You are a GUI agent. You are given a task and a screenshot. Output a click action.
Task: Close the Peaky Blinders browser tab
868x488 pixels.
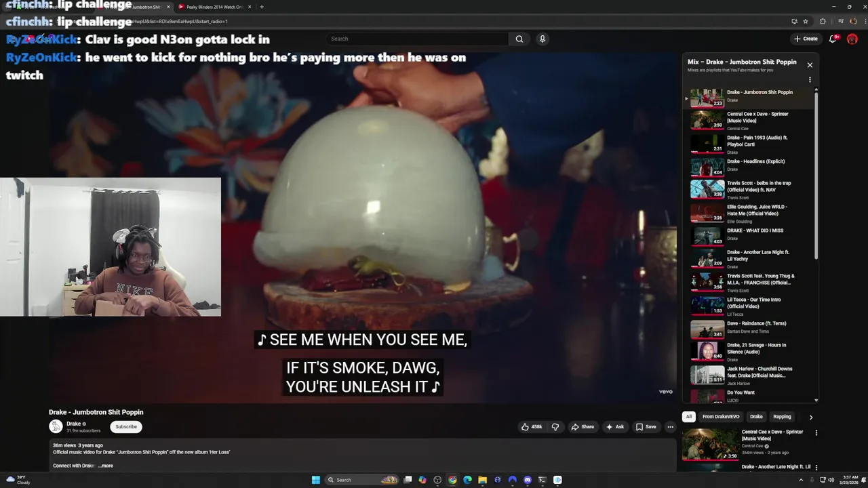point(250,7)
